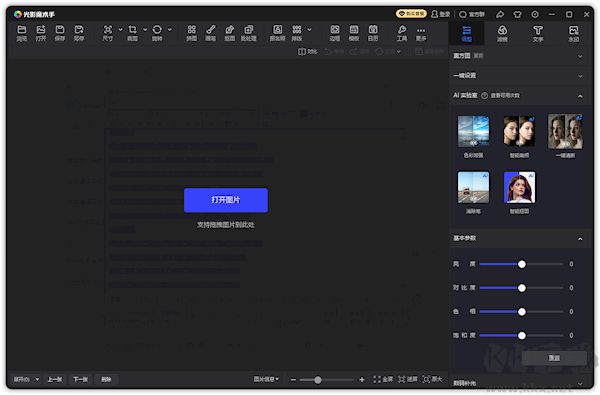Switch to the 滤镜 filter tab
This screenshot has height=395, width=600.
502,34
